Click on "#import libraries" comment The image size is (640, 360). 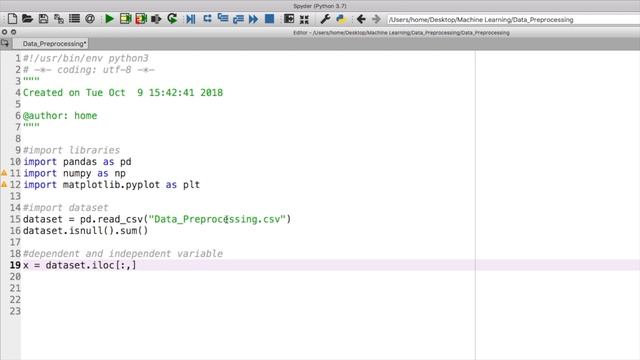71,150
